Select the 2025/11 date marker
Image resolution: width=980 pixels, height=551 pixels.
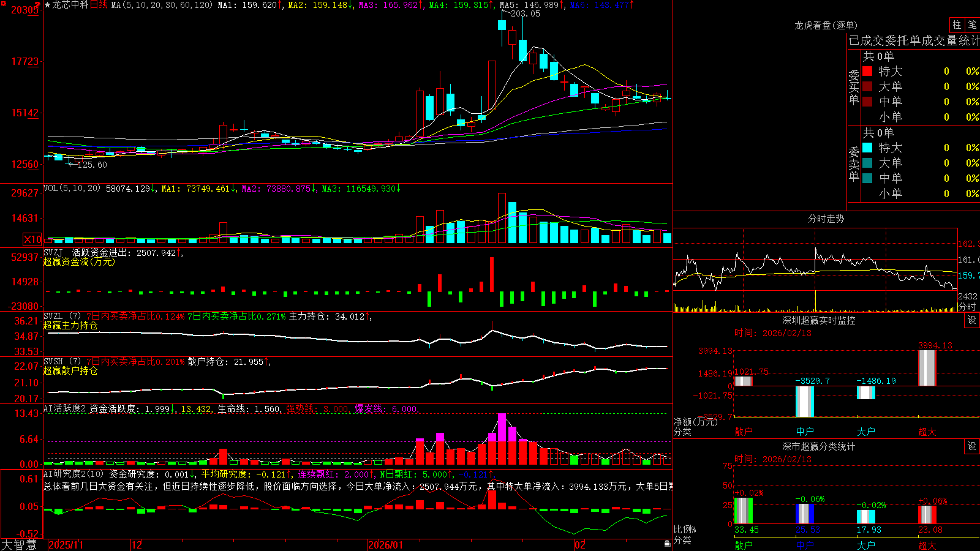click(66, 545)
